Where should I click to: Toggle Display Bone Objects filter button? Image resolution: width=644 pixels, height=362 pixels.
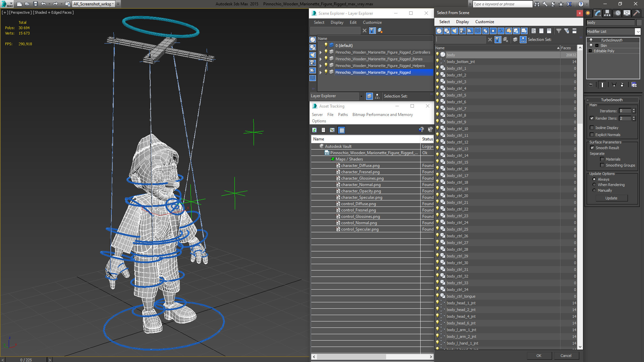tap(501, 31)
